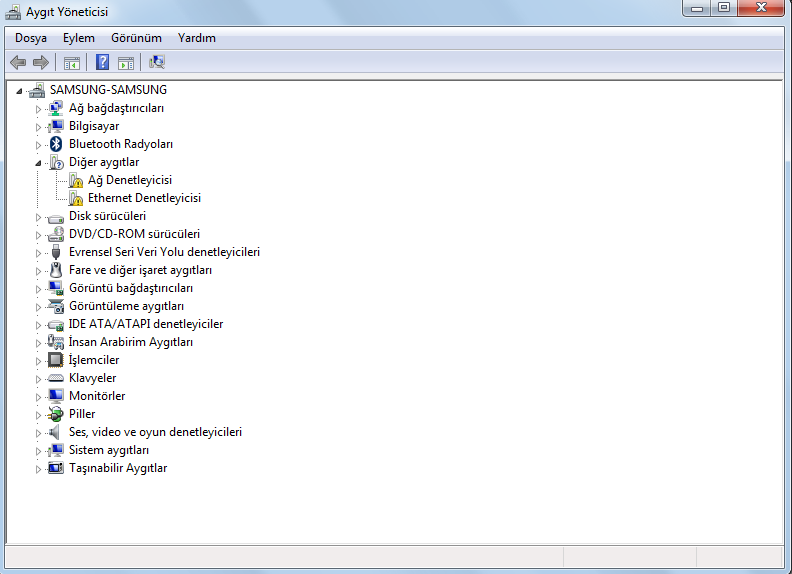The width and height of the screenshot is (792, 574).
Task: Expand Taşınabilir Aygıtlar category
Action: [x=38, y=469]
